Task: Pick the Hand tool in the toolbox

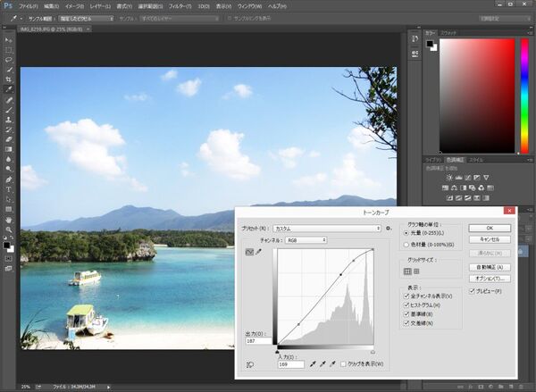Action: [9, 219]
